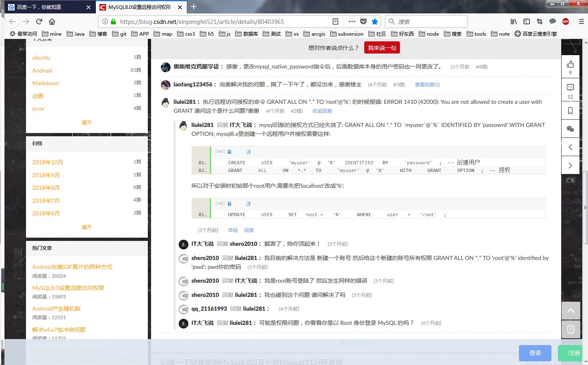The width and height of the screenshot is (588, 365).
Task: Open 奥斯维克鸡腿学徒 avatar thumbnail
Action: click(166, 67)
